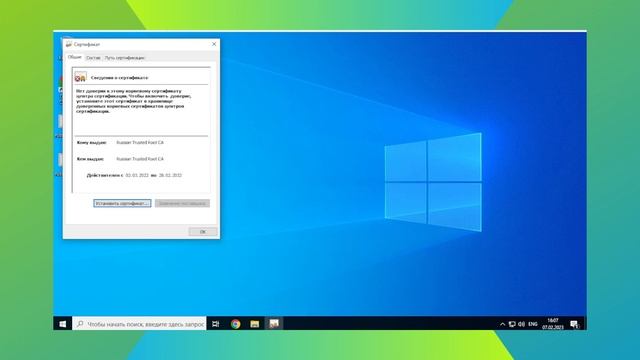Click the taskbar search box
Viewport: 640px width, 360px height.
click(139, 324)
